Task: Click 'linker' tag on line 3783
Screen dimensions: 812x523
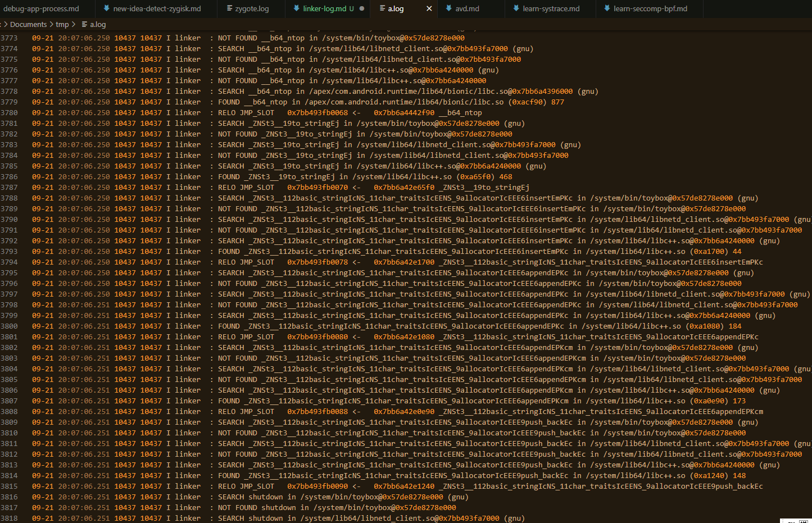Action: click(x=188, y=145)
